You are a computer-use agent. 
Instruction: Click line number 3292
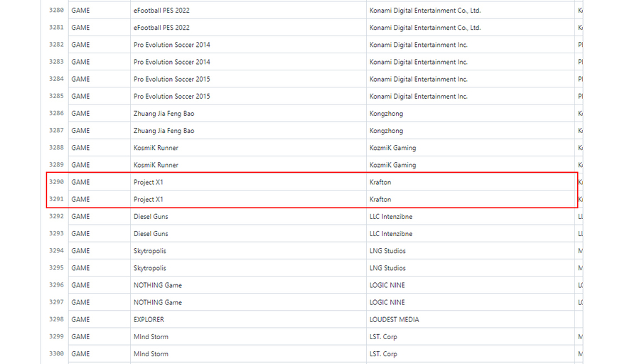click(x=56, y=216)
